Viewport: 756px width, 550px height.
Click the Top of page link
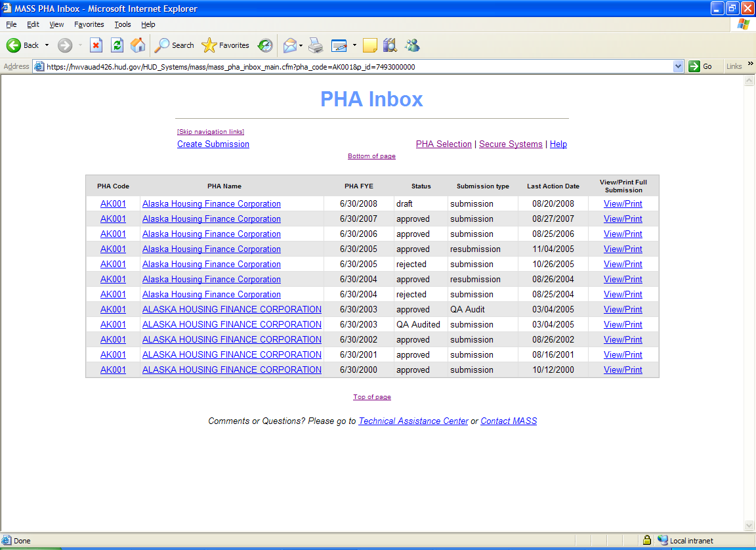[x=371, y=397]
